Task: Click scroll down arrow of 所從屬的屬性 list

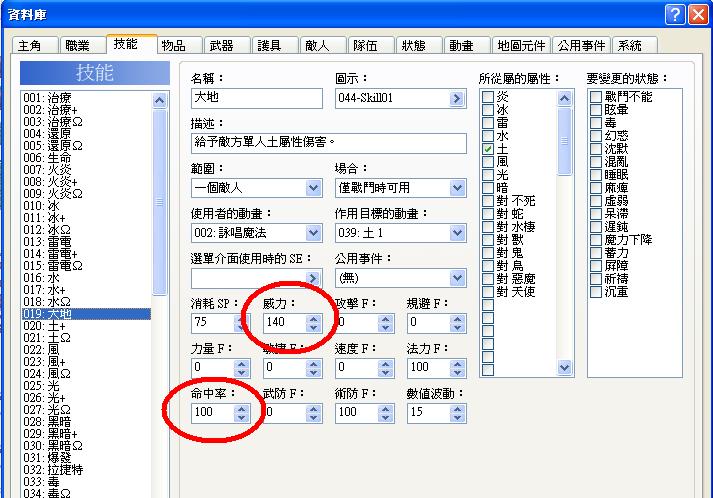Action: click(x=564, y=367)
